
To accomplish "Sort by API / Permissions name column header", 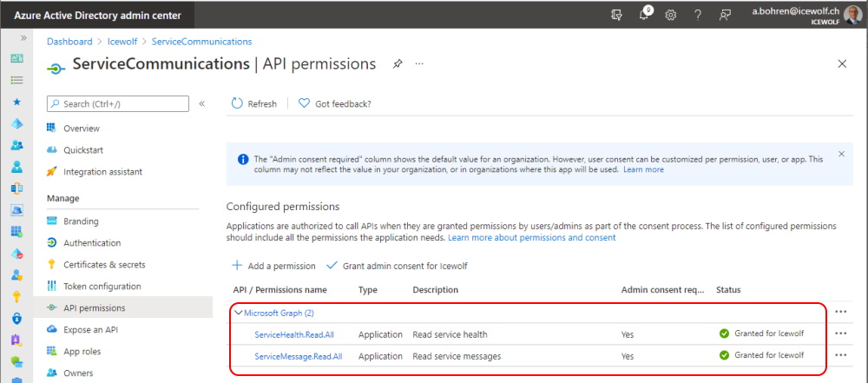I will click(280, 290).
